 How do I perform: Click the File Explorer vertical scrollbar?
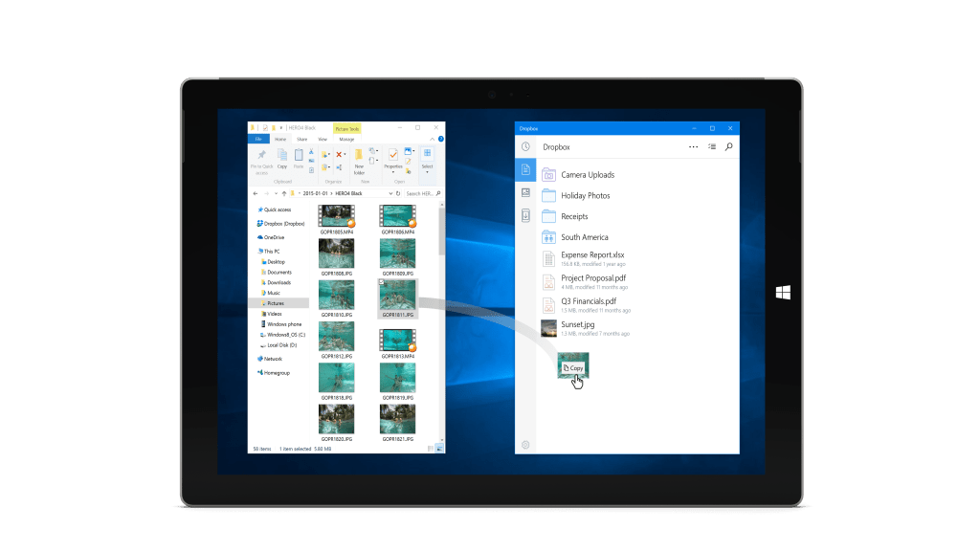click(x=442, y=231)
